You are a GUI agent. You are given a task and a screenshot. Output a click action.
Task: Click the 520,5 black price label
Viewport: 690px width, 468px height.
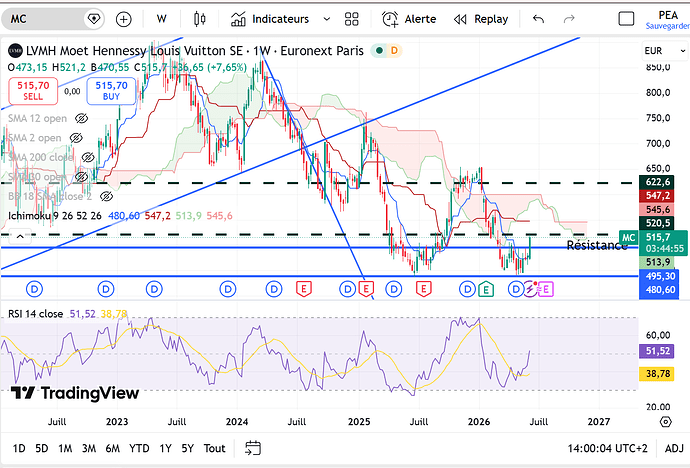coord(657,223)
